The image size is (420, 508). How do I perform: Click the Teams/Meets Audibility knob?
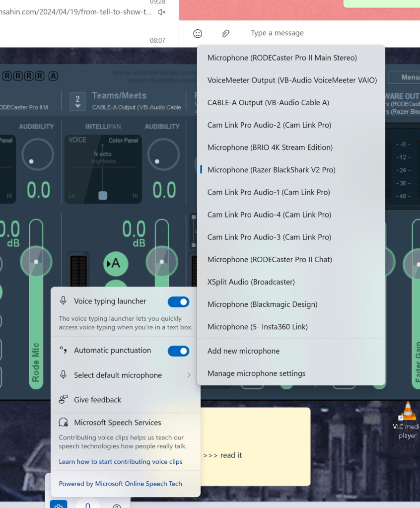(x=163, y=155)
